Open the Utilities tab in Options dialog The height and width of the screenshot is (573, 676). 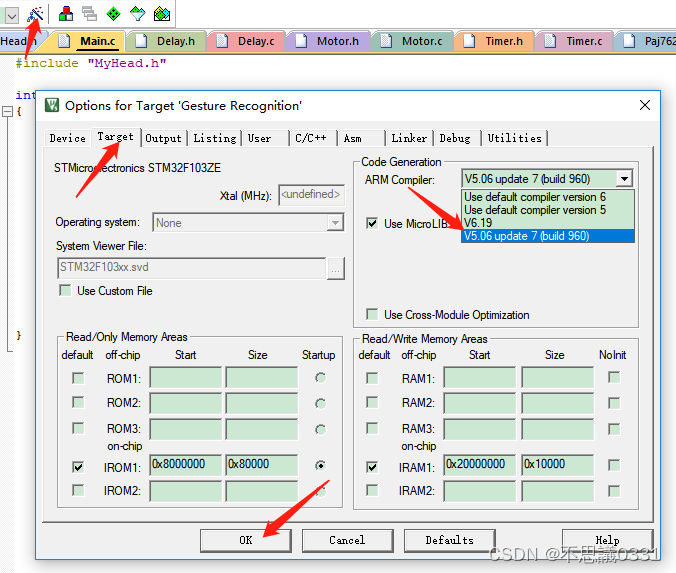coord(514,138)
